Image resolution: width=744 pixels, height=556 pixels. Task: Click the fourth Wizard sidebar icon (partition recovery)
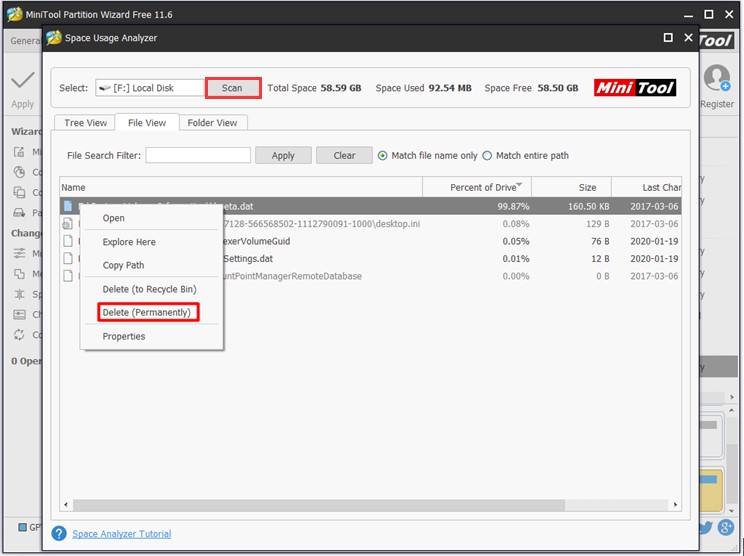tap(19, 213)
